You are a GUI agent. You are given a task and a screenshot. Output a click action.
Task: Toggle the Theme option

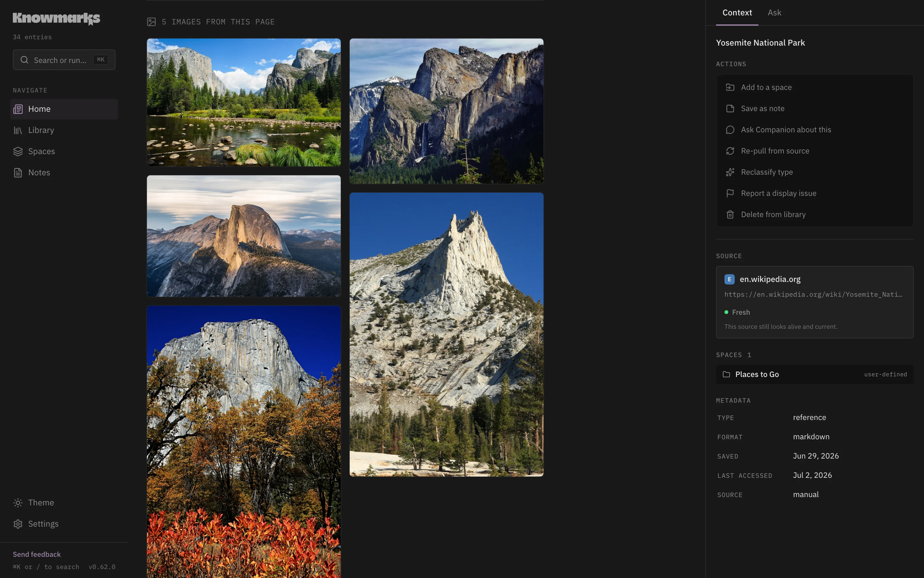coord(64,503)
